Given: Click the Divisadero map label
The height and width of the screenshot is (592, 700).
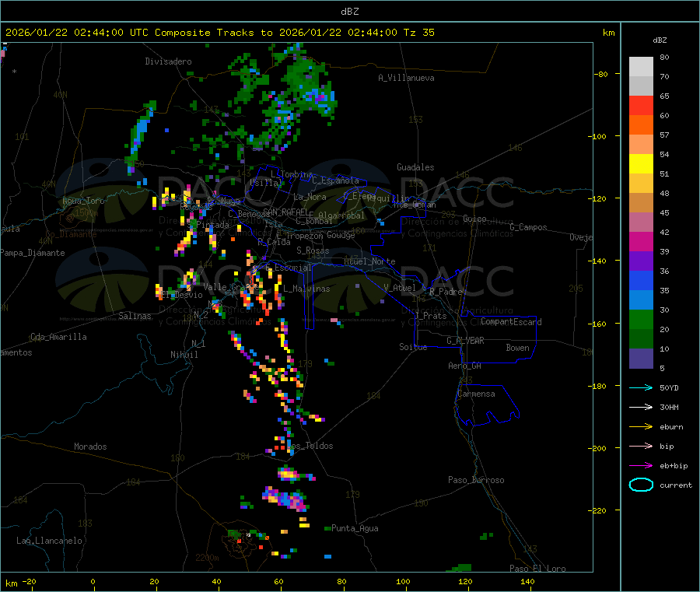Looking at the screenshot, I should pos(168,61).
